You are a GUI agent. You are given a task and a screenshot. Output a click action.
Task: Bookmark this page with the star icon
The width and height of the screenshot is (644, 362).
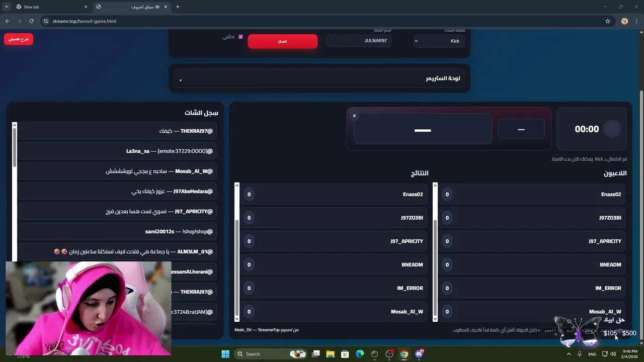pyautogui.click(x=608, y=21)
